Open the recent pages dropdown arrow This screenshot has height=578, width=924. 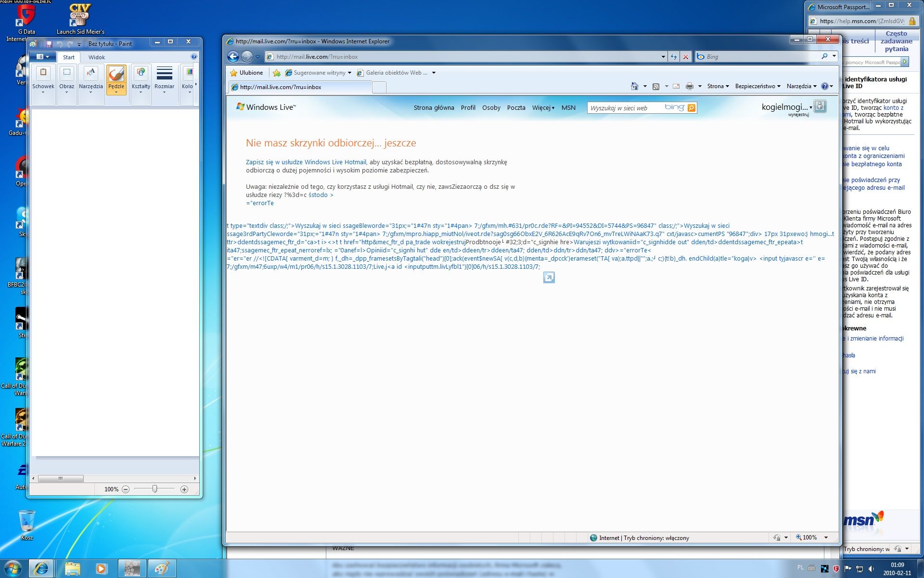click(x=257, y=57)
